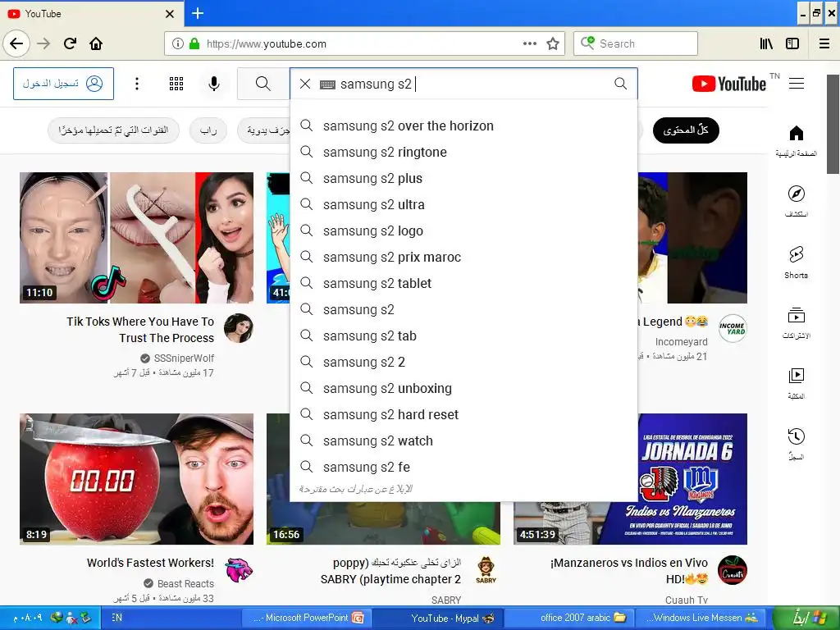The width and height of the screenshot is (840, 630).
Task: Start voice search with the microphone
Action: [x=214, y=84]
